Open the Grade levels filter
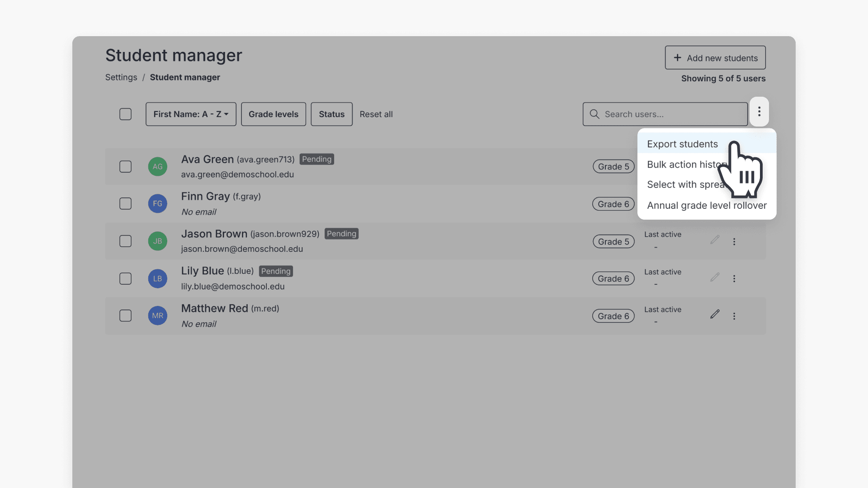This screenshot has height=488, width=868. (x=273, y=114)
